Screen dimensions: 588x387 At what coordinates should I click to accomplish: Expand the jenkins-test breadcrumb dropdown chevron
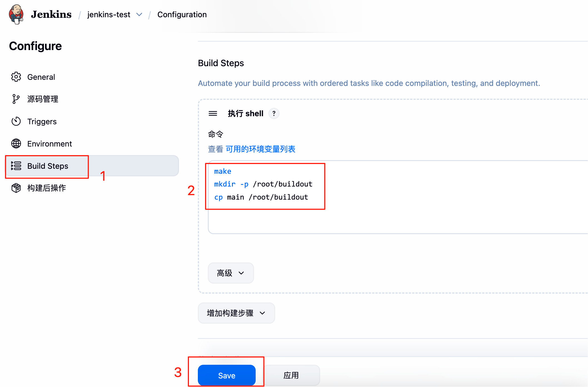(139, 14)
